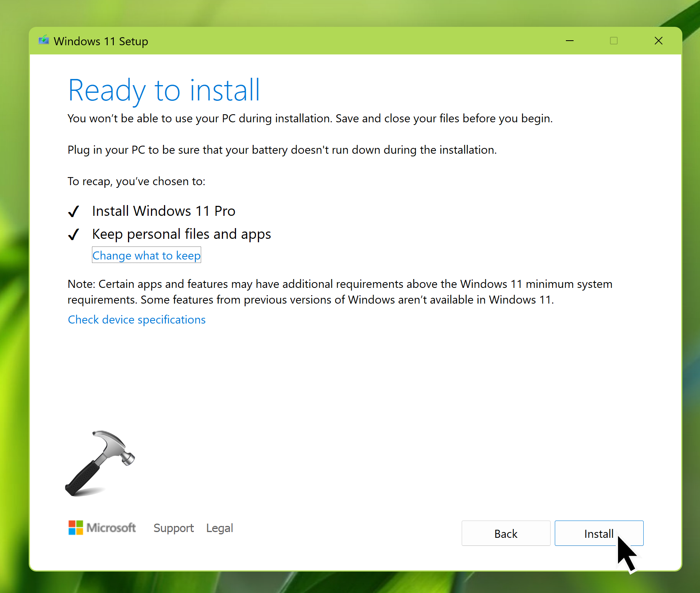Viewport: 700px width, 593px height.
Task: Click the checkmark beside Keep personal files
Action: click(x=74, y=234)
